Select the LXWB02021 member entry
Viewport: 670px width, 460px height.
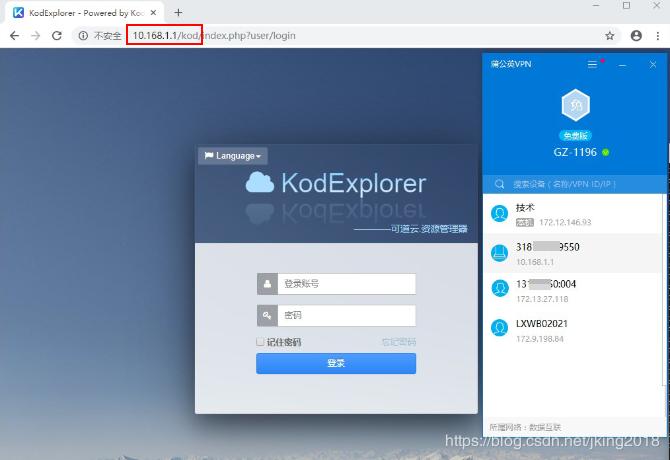coord(574,330)
